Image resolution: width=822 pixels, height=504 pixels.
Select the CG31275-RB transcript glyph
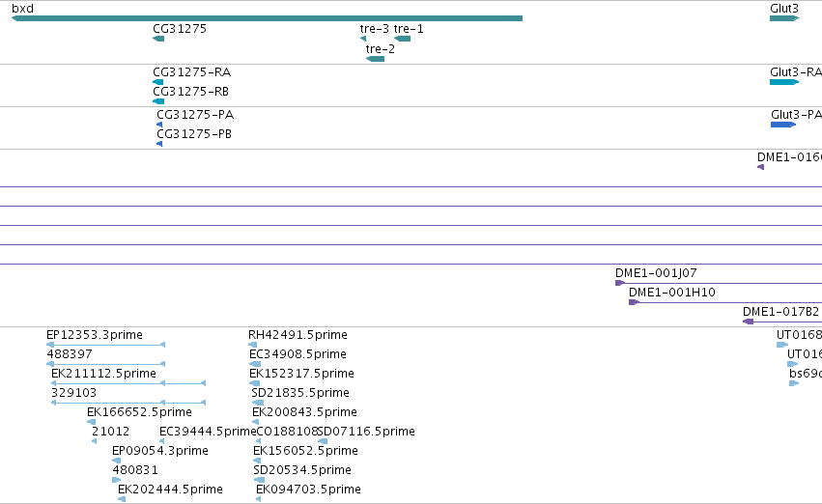pos(158,101)
